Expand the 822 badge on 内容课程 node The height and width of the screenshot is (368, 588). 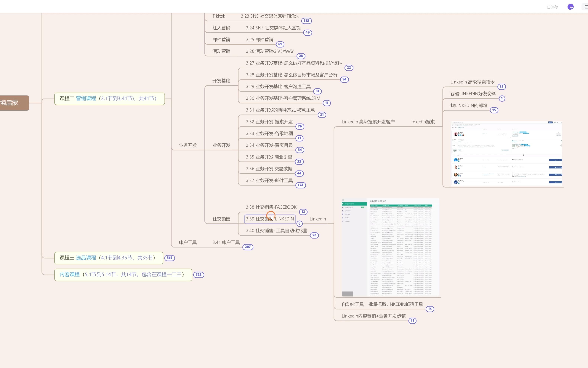(199, 275)
